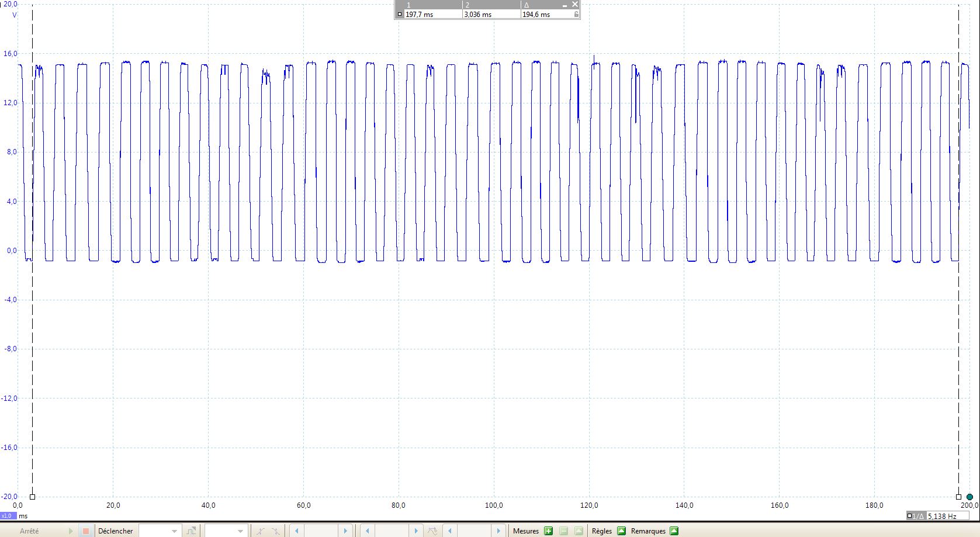The image size is (980, 537).
Task: Click the left time ruler handle at bottom
Action: click(32, 497)
